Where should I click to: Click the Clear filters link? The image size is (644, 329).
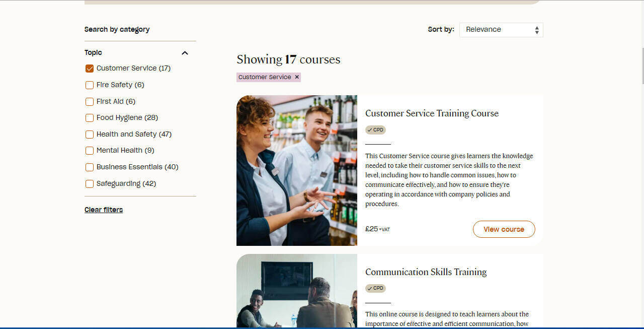[x=104, y=209]
